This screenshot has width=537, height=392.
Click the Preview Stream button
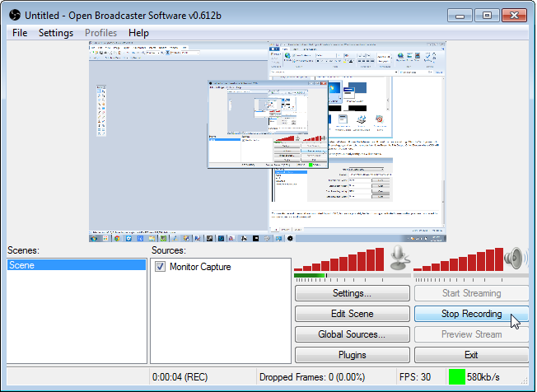pyautogui.click(x=471, y=334)
